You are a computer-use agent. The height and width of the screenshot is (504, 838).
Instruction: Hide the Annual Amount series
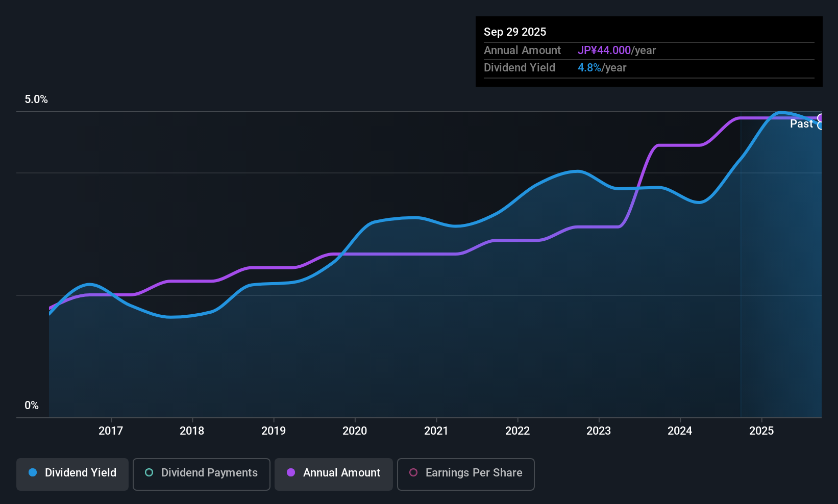334,473
